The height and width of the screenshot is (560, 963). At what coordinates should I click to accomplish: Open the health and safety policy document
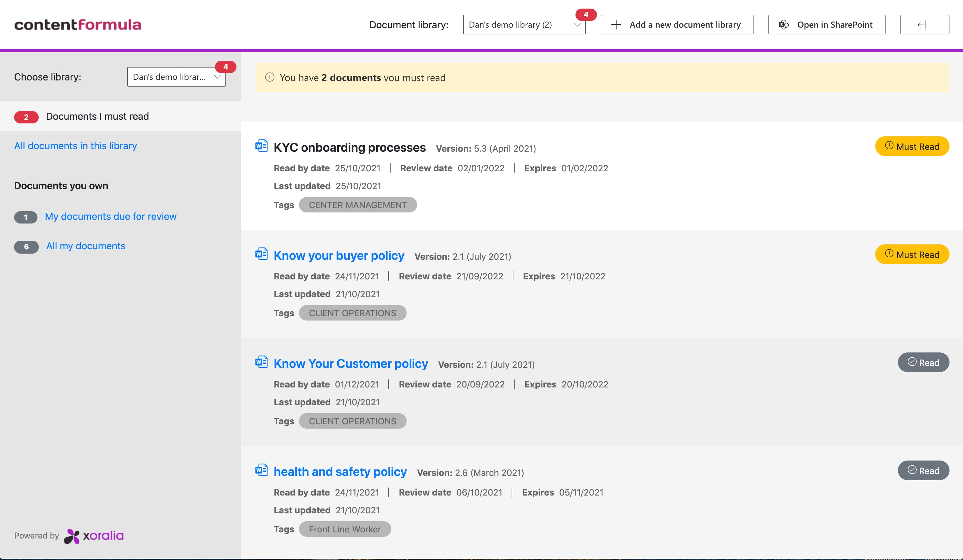pyautogui.click(x=340, y=471)
